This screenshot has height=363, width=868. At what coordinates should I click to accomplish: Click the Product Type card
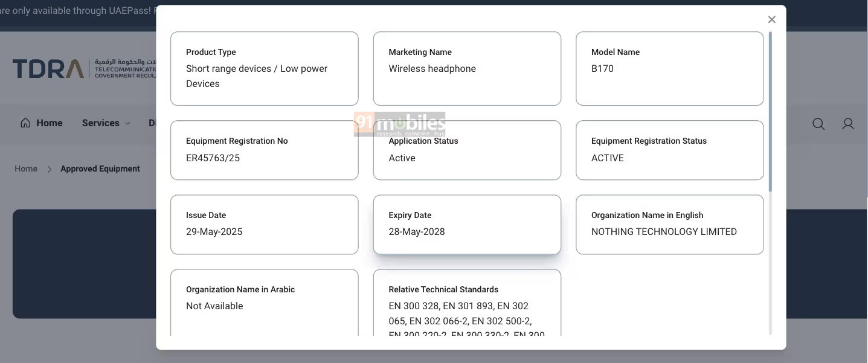(264, 68)
